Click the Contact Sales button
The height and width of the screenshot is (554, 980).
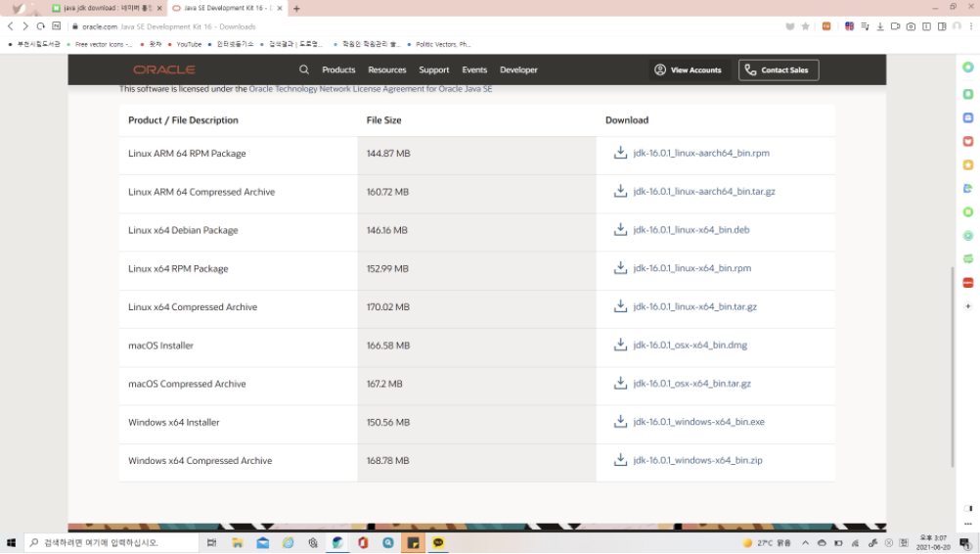click(779, 70)
